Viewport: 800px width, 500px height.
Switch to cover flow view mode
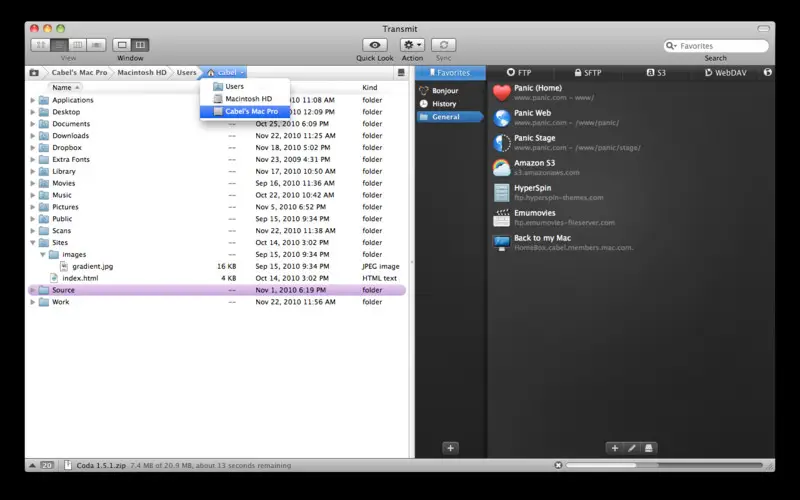[x=96, y=45]
